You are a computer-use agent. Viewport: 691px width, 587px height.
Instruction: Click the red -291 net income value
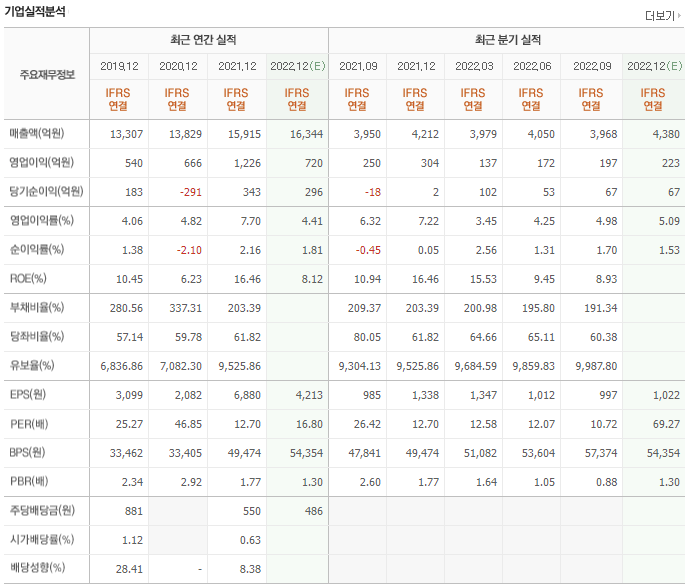[191, 193]
